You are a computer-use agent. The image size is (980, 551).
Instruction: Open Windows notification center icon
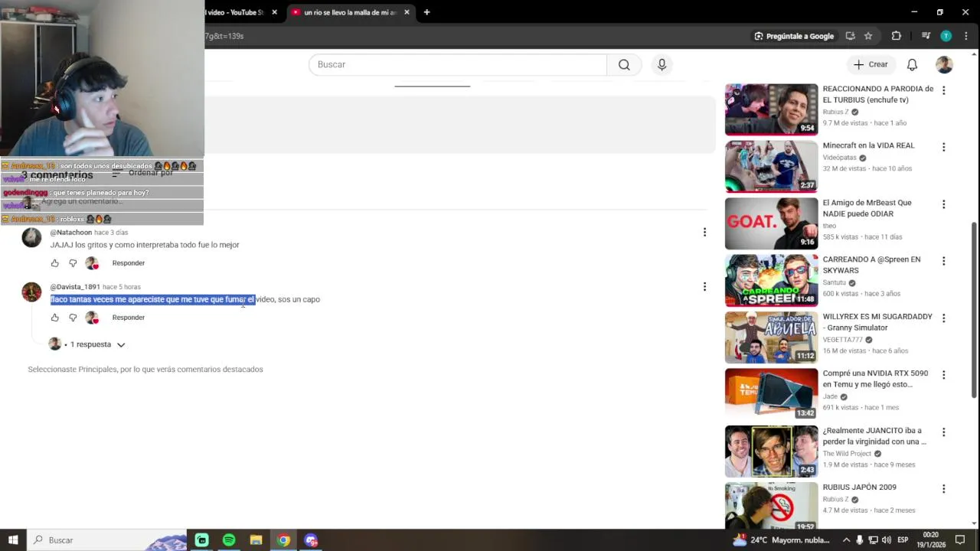click(x=960, y=540)
